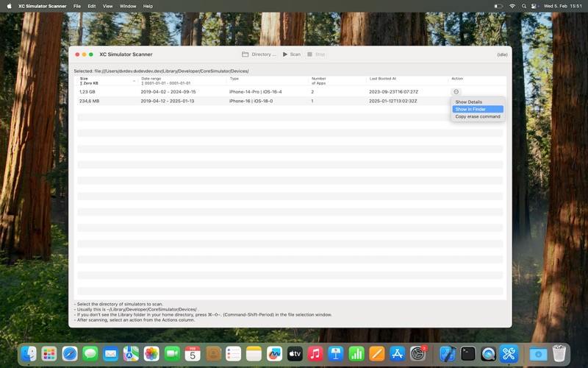Open Spotlight search icon
Image resolution: width=588 pixels, height=368 pixels.
(524, 6)
